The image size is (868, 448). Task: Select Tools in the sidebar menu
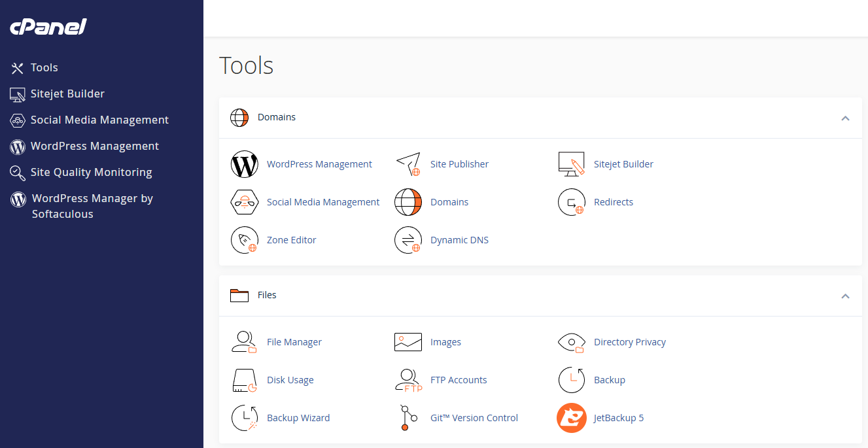[x=44, y=68]
